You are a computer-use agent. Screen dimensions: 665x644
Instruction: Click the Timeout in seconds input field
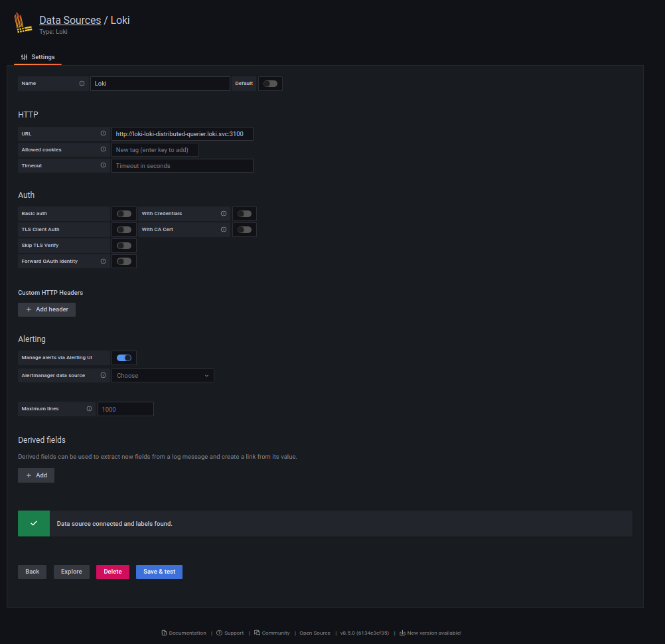[x=183, y=165]
